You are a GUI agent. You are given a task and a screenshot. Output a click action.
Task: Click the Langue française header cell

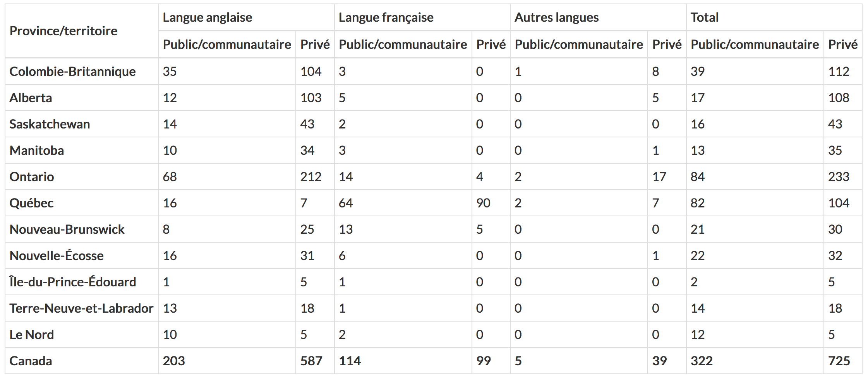386,17
